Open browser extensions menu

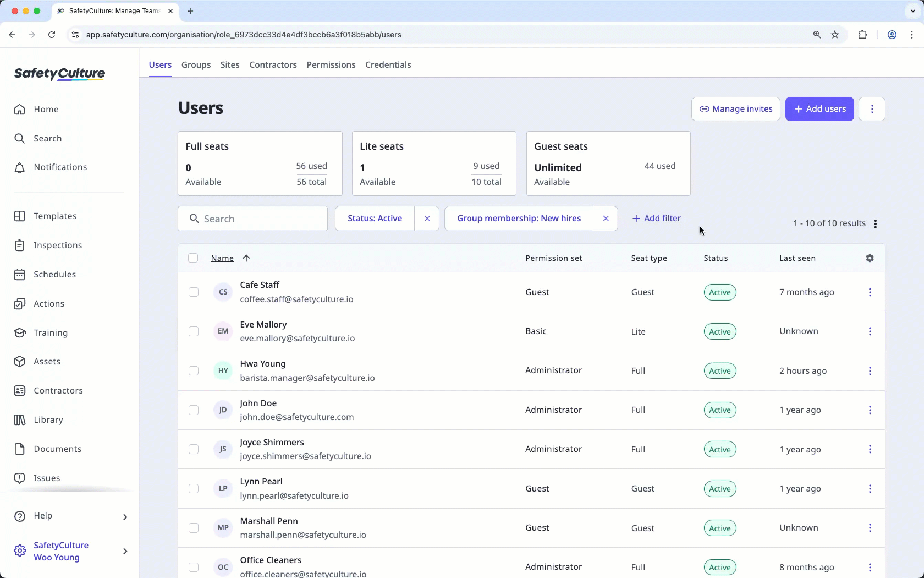[862, 35]
